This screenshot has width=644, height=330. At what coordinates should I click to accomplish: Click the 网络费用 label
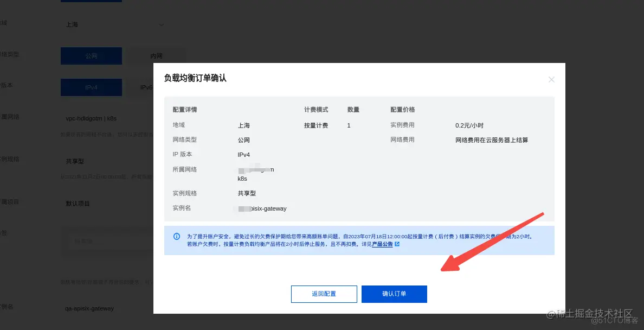(402, 139)
